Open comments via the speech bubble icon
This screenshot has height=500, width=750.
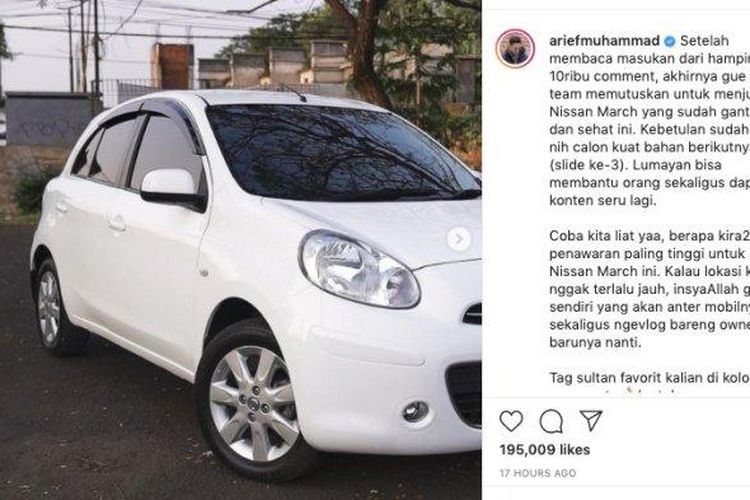click(551, 422)
